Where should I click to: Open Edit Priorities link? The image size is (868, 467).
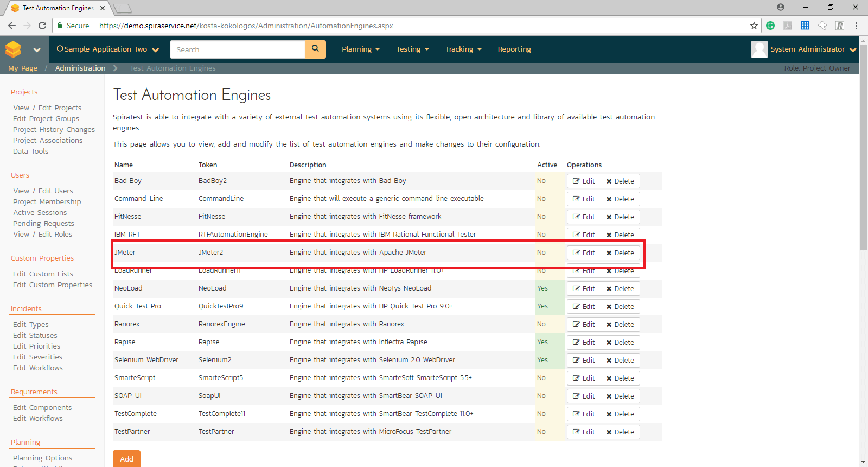click(37, 346)
